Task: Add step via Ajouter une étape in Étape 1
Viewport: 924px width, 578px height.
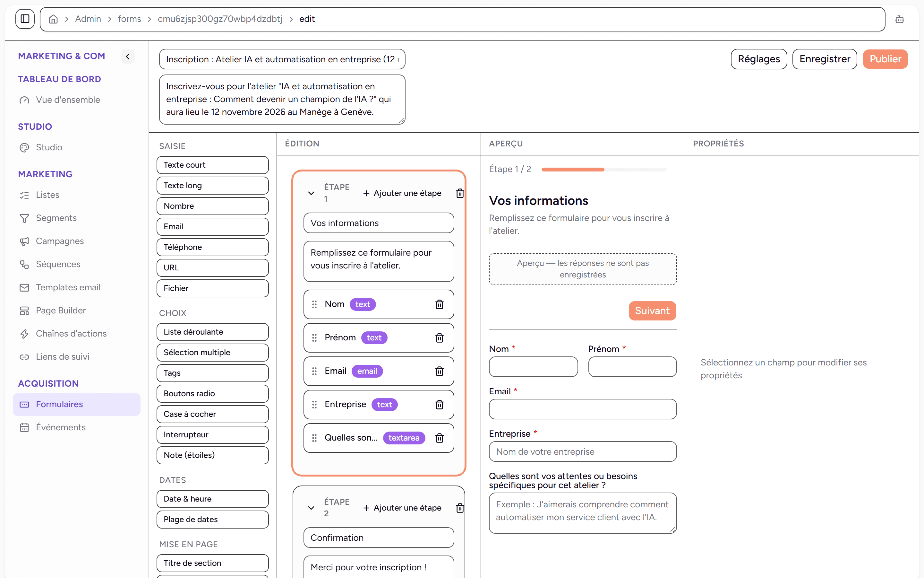Action: 402,193
